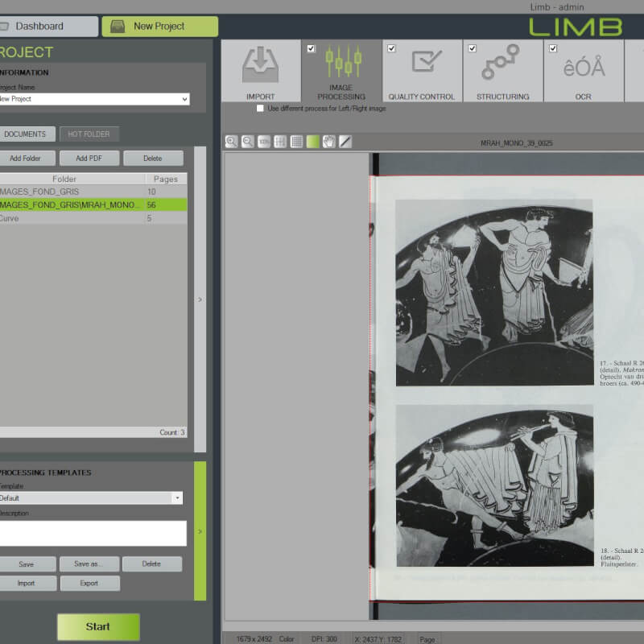Click the template Description text field
The image size is (644, 644).
tap(92, 533)
